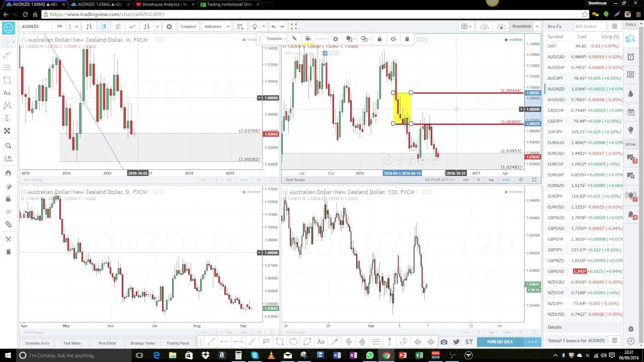This screenshot has width=644, height=362.
Task: Expand Roundtable layout name dropdown
Action: (537, 26)
